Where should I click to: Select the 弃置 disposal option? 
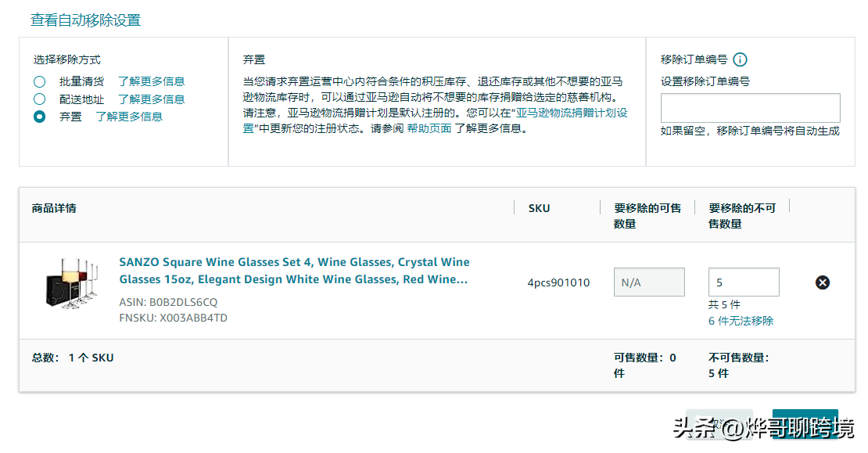click(x=39, y=117)
